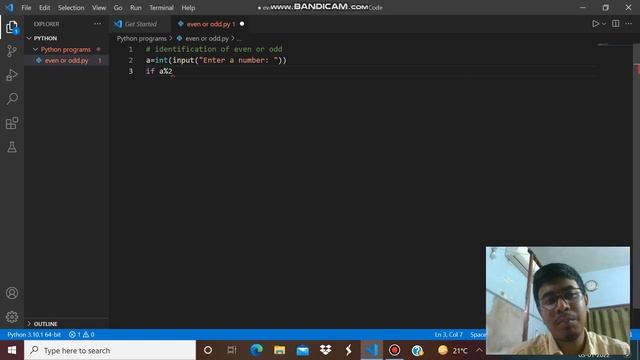Open the Terminal menu

(161, 7)
